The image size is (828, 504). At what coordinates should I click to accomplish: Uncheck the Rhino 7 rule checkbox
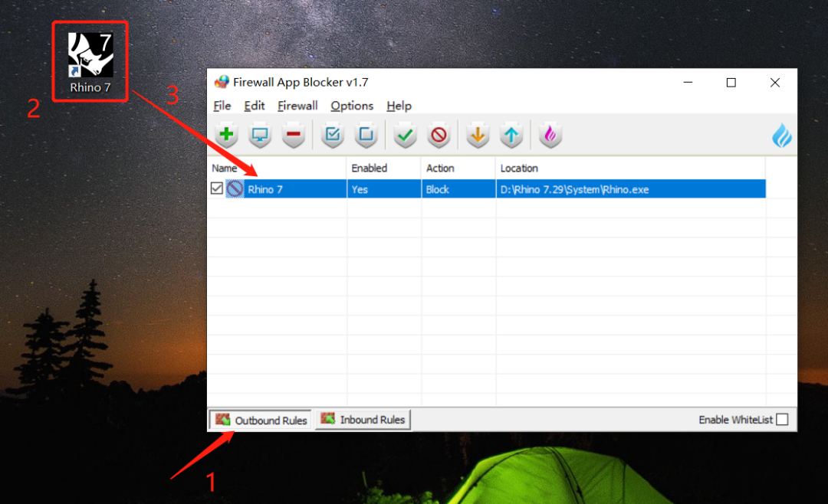pos(217,188)
